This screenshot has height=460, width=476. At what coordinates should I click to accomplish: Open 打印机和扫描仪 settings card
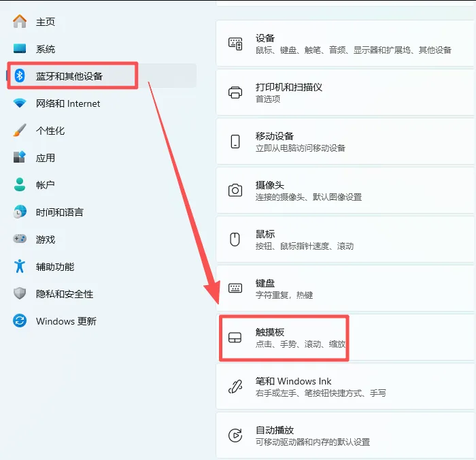[345, 93]
